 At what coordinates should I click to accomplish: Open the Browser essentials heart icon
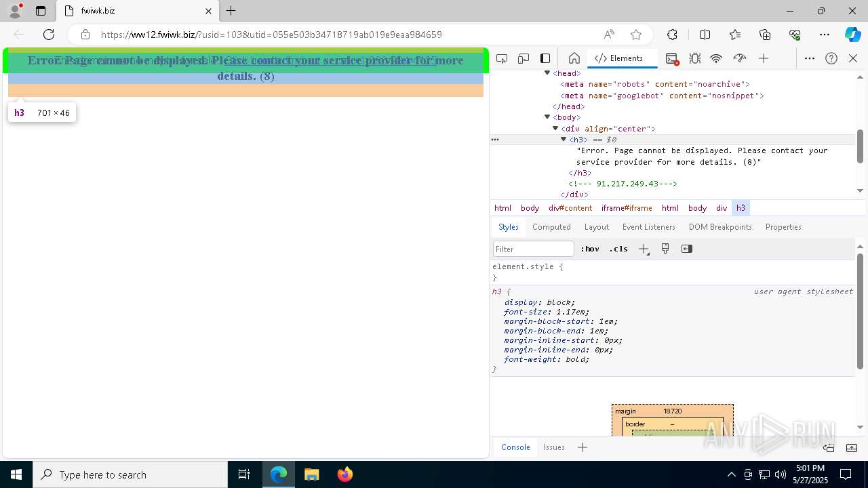tap(795, 35)
